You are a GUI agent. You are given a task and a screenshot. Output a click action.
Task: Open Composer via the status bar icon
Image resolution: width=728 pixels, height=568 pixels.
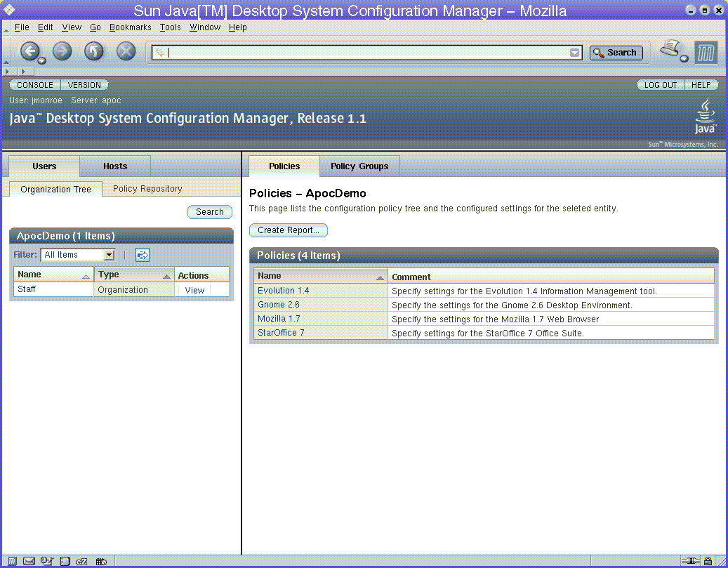[x=47, y=561]
